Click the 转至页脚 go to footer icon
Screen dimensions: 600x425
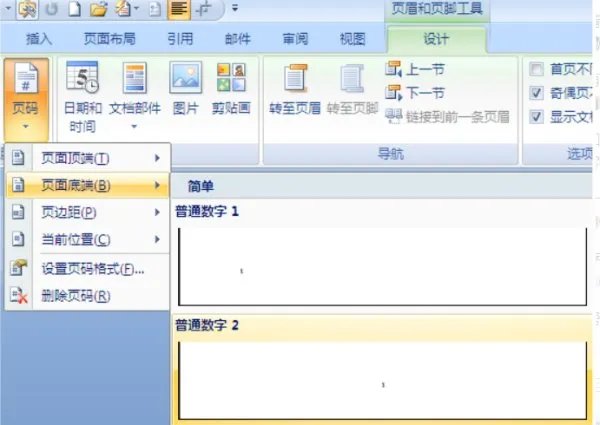[352, 78]
